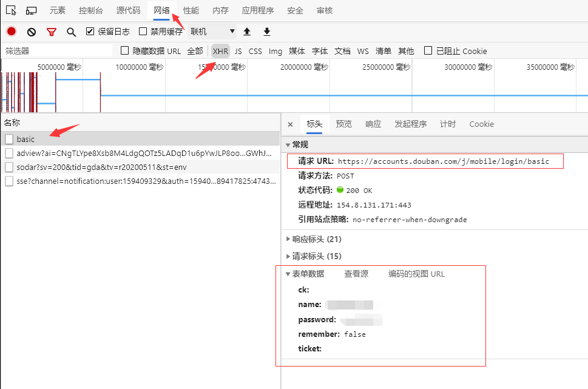Collapse the 常规 section

pyautogui.click(x=288, y=145)
